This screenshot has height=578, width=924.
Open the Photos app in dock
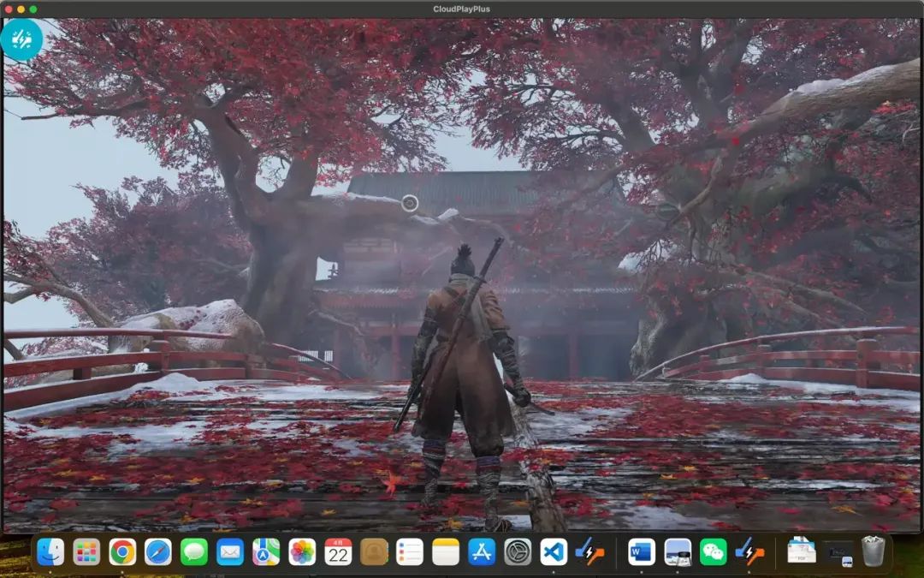[x=302, y=551]
